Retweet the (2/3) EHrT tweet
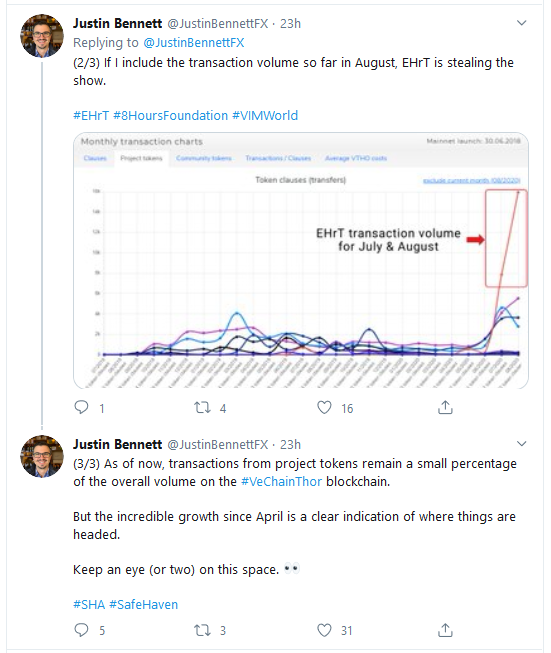 coord(202,407)
